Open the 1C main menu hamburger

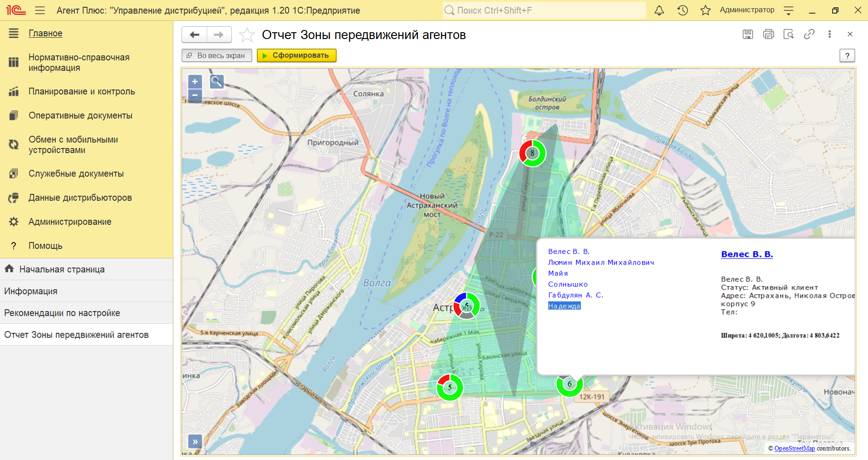coord(40,10)
